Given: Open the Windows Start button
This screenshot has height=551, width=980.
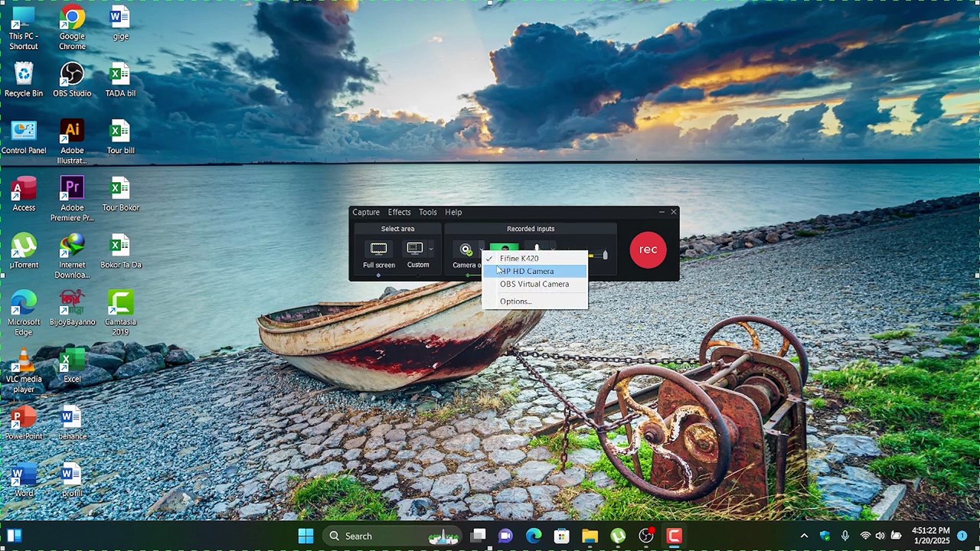Looking at the screenshot, I should pos(305,536).
